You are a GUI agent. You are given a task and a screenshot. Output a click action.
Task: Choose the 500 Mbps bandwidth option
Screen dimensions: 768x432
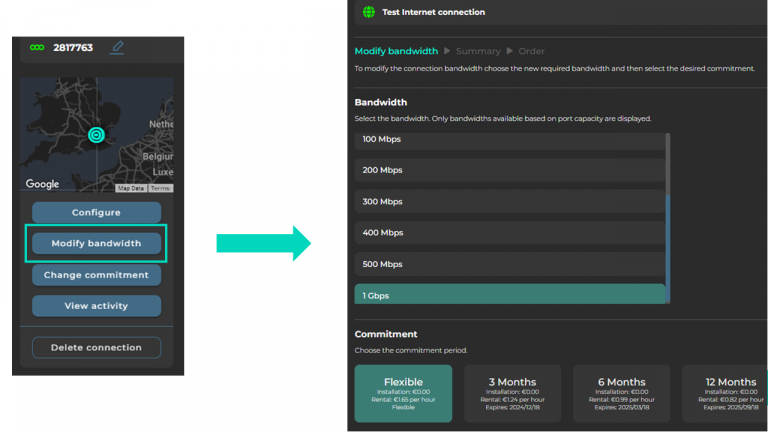(x=510, y=264)
